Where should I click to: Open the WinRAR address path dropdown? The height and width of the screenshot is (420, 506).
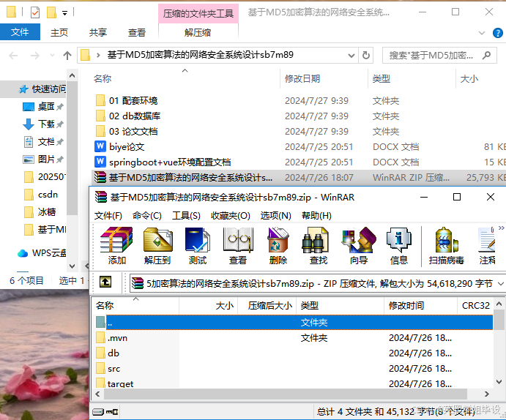coord(501,284)
